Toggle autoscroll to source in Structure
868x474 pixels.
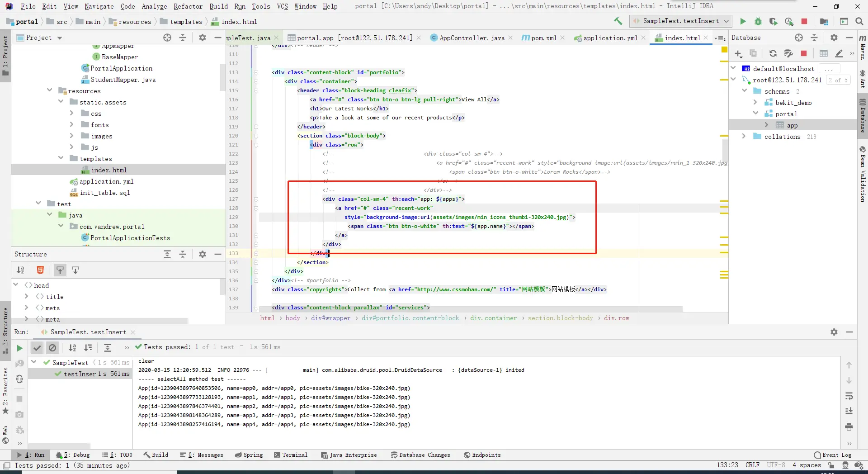pyautogui.click(x=60, y=270)
